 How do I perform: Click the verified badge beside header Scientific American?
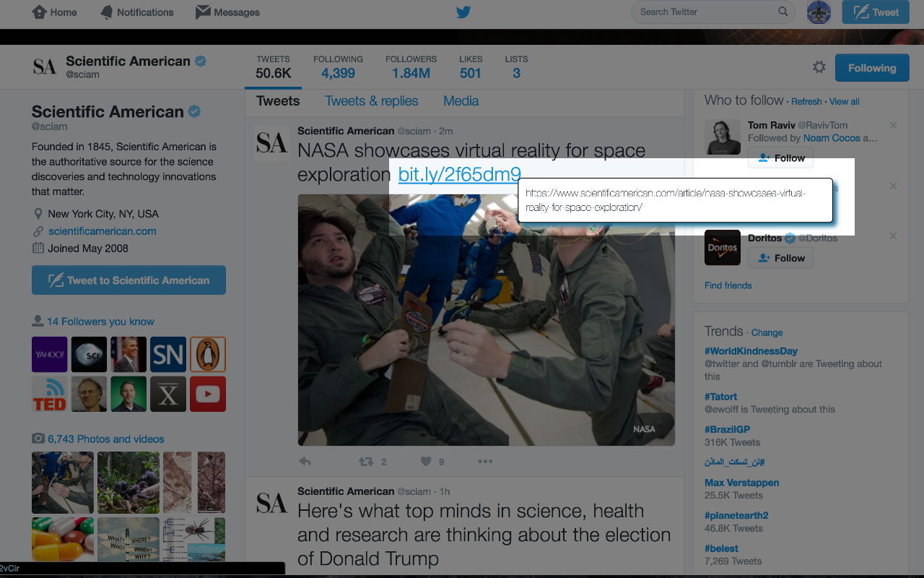tap(201, 61)
